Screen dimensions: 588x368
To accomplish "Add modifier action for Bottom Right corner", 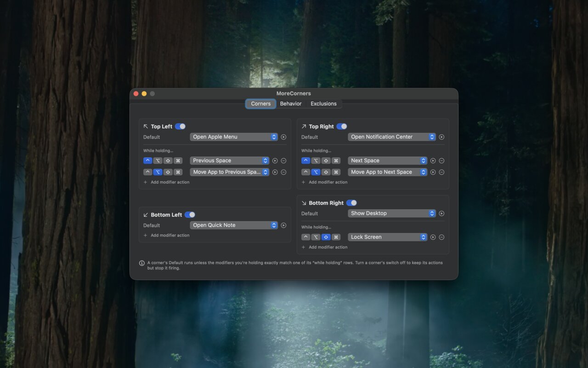I will (x=324, y=247).
